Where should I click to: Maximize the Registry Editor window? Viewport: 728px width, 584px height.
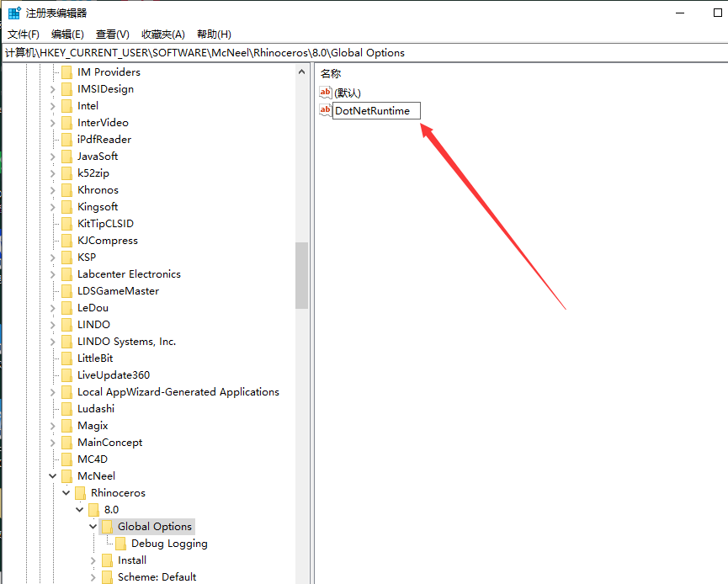(717, 13)
